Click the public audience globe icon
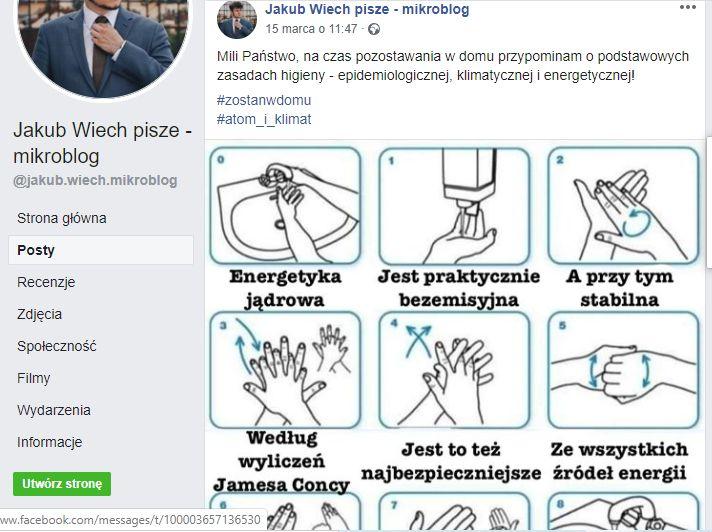 [374, 30]
